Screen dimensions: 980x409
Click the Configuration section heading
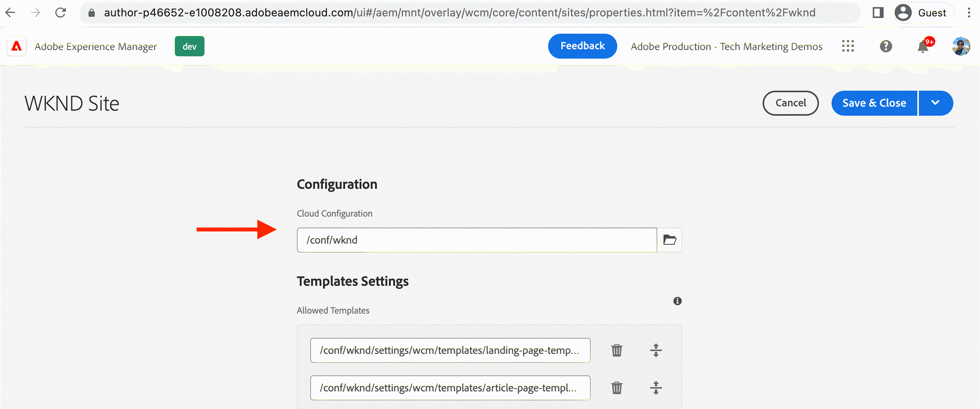337,184
